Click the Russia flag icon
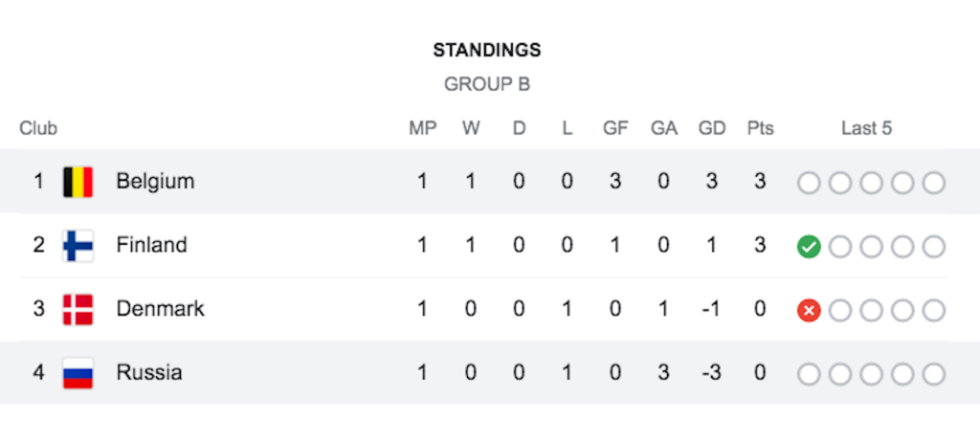Screen dimensions: 980x421 (78, 373)
